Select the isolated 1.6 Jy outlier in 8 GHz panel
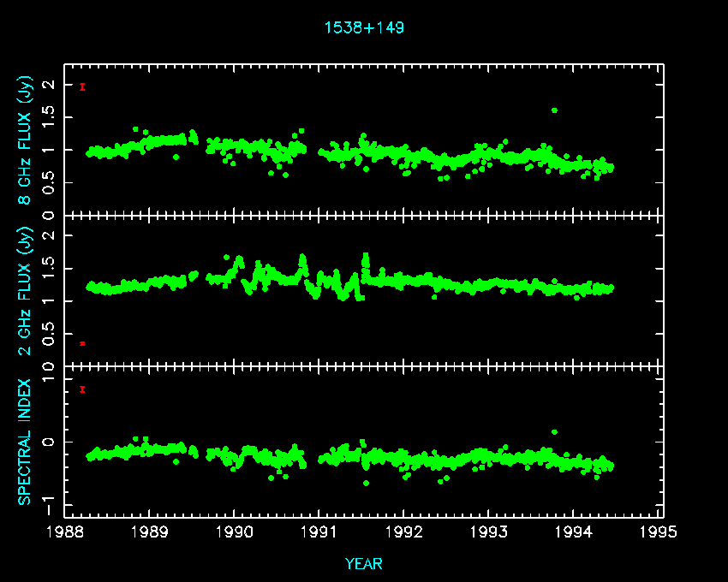728x582 pixels. (x=555, y=110)
